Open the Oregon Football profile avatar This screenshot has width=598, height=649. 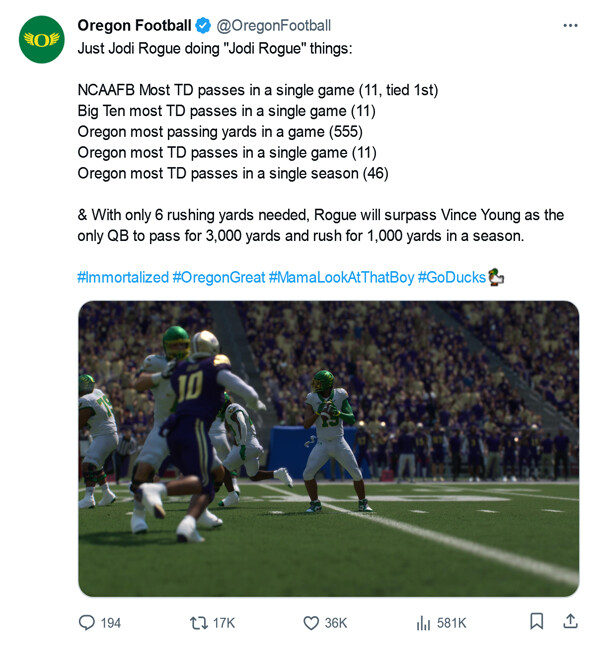click(x=41, y=39)
